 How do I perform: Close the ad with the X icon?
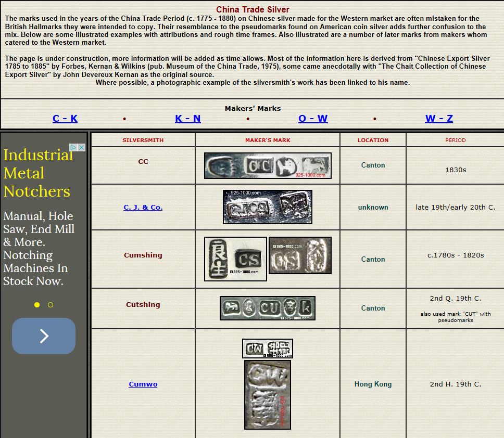click(81, 148)
